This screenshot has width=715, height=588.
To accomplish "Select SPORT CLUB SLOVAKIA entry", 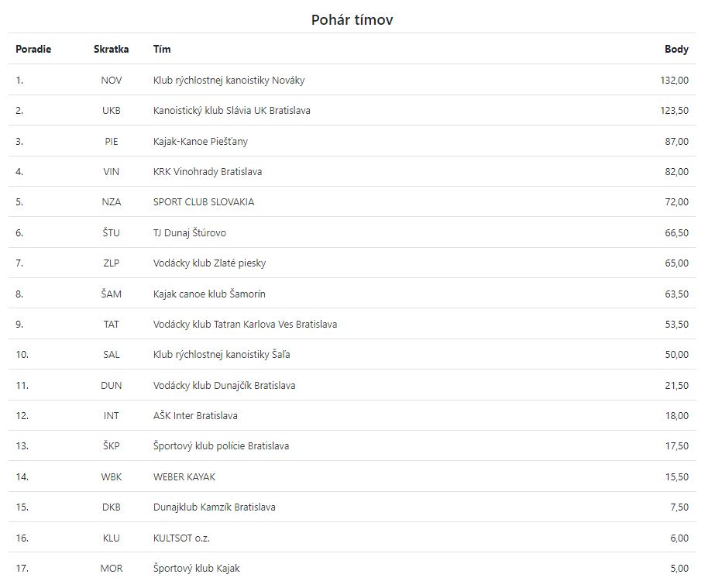I will (x=204, y=202).
